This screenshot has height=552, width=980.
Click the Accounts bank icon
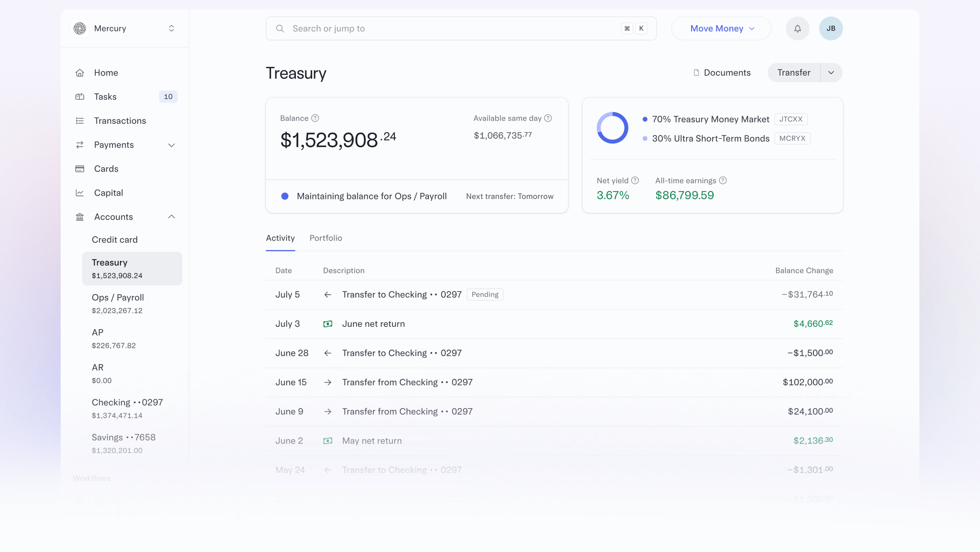click(80, 217)
